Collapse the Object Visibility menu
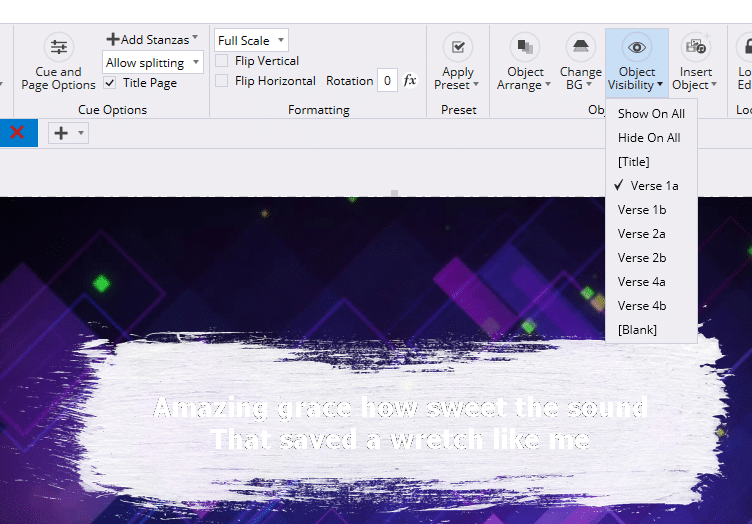752x524 pixels. tap(636, 61)
